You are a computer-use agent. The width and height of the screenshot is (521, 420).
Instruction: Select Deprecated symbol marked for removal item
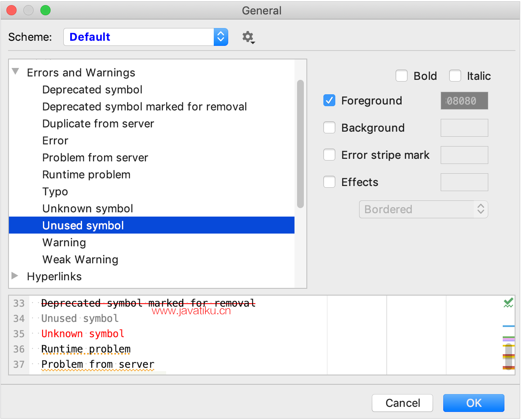click(152, 107)
